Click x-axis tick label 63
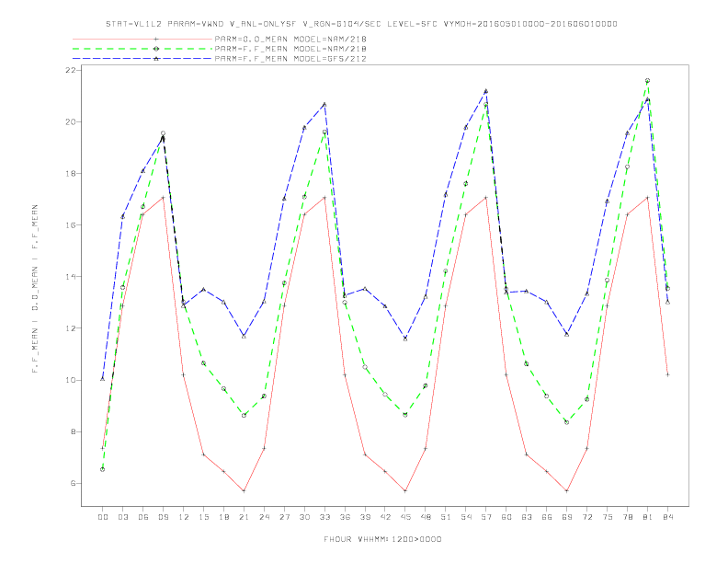This screenshot has height=563, width=728. (527, 517)
